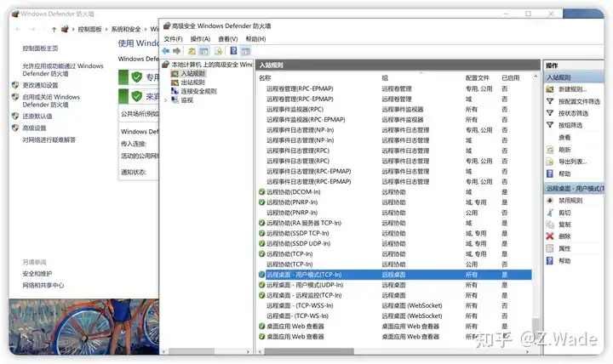Viewport: 613px width, 364px height.
Task: Select the 本地计算机上的高级安全 root tree node
Action: (x=212, y=65)
